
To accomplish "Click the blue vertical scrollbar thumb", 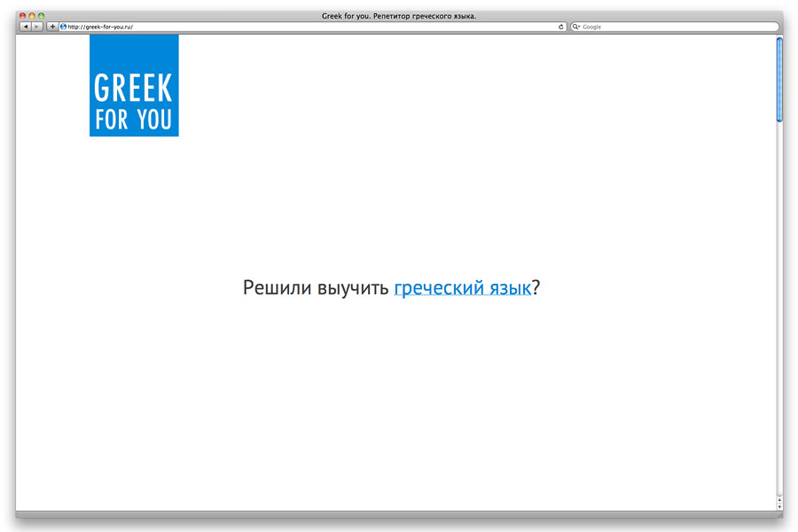I will tap(779, 80).
